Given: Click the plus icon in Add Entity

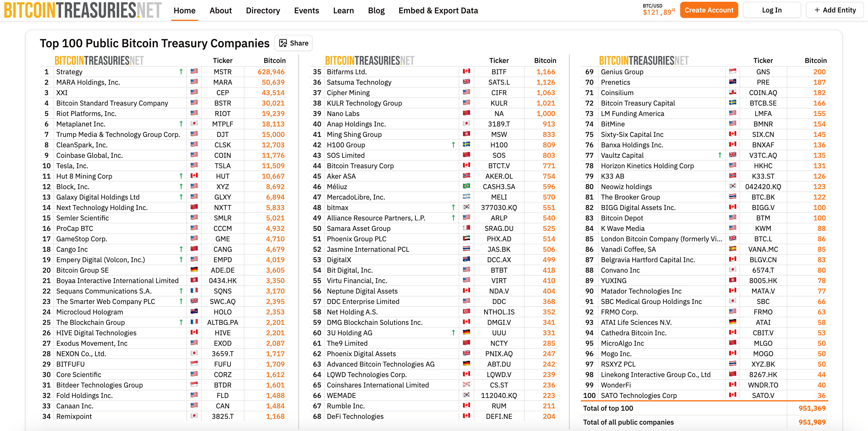Looking at the screenshot, I should tap(817, 10).
